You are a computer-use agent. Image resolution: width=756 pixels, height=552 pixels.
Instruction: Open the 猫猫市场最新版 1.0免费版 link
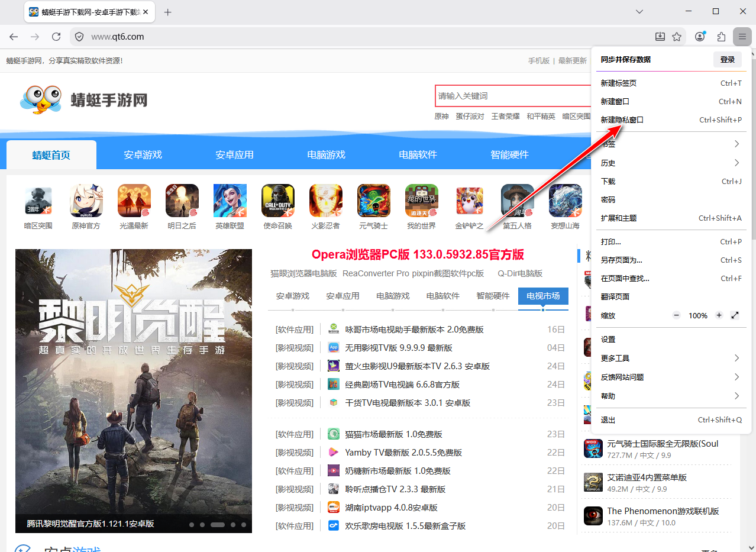pos(394,434)
